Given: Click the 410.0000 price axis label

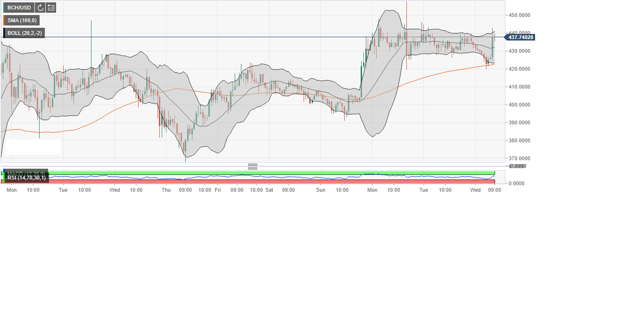Looking at the screenshot, I should tap(520, 87).
